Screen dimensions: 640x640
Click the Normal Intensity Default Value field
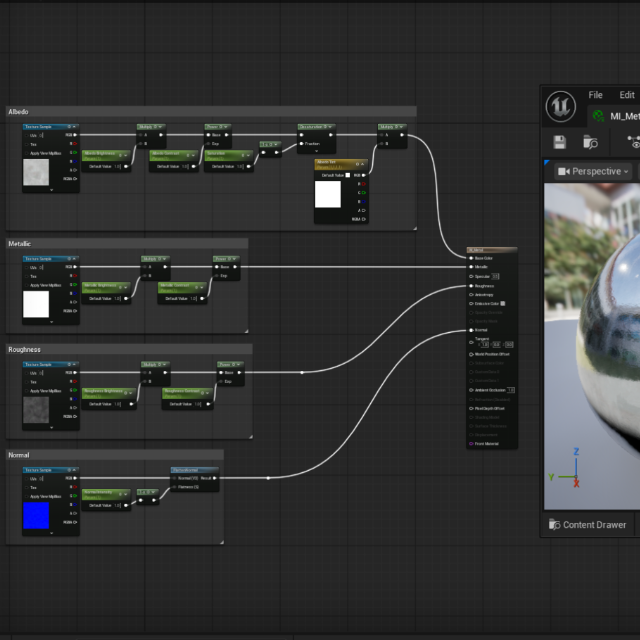pyautogui.click(x=118, y=505)
